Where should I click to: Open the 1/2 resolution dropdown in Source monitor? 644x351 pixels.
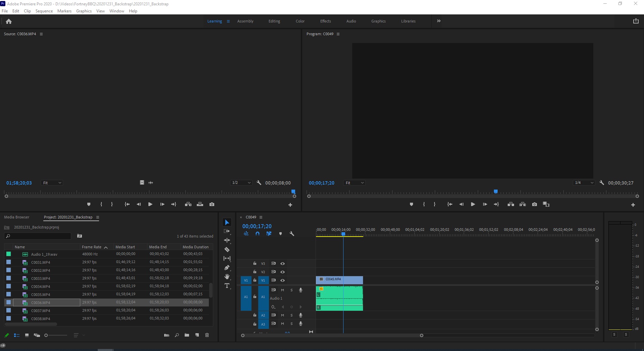pyautogui.click(x=240, y=183)
